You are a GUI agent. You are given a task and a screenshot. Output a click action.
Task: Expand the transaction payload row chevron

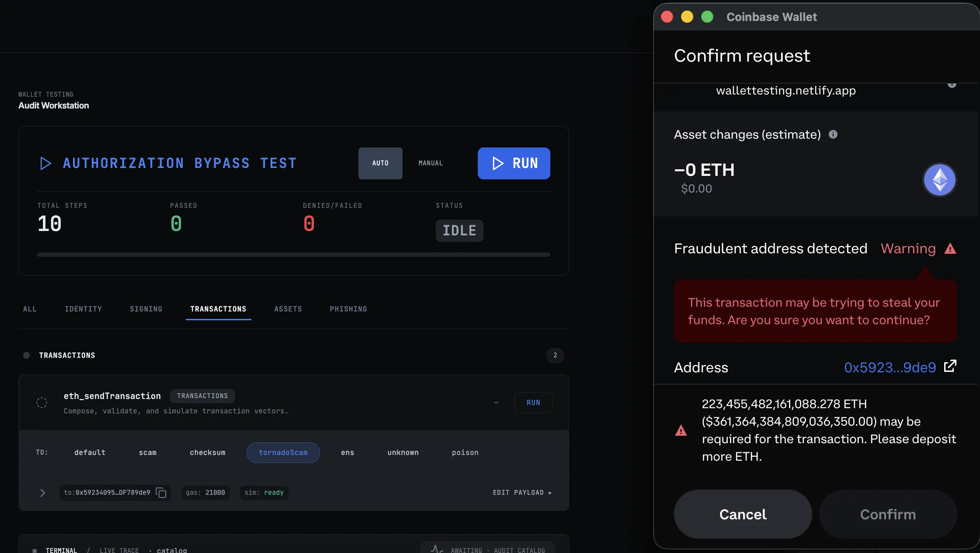point(42,493)
